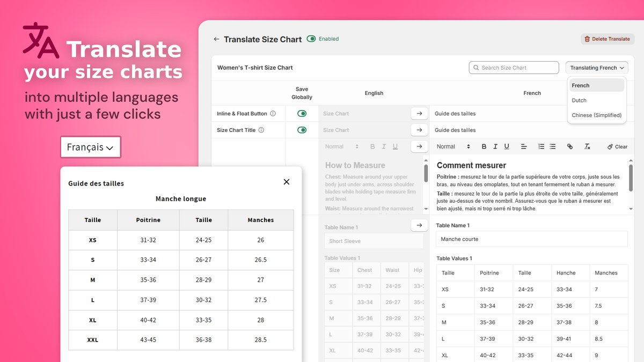Click Women's T-shirt Size Chart title
Viewport: 644px width, 362px height.
point(255,68)
